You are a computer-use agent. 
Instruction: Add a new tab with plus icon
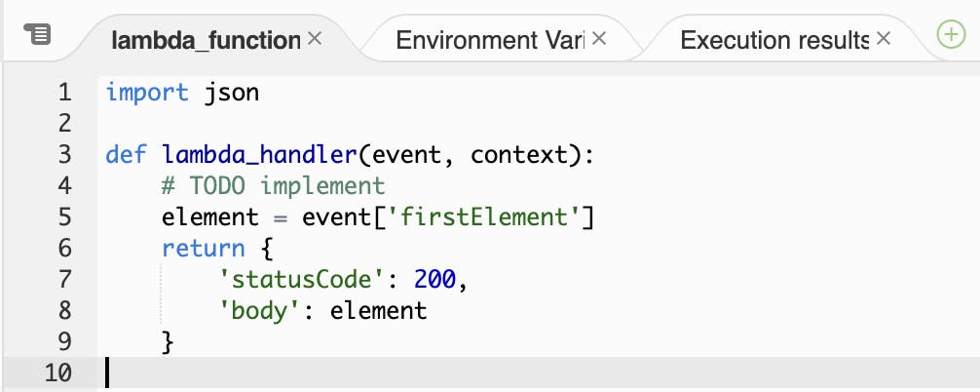[949, 37]
